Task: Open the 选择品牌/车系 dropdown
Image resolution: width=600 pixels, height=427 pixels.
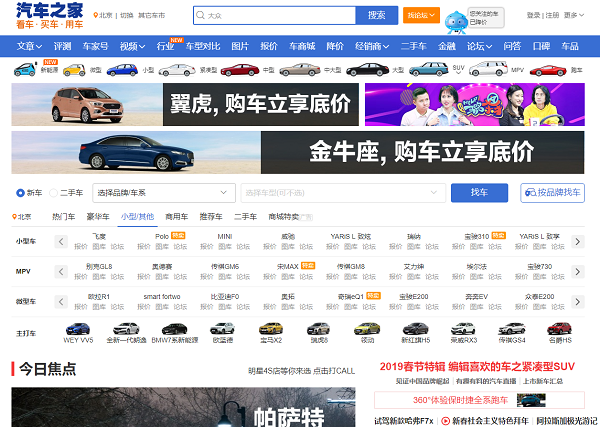Action: point(164,193)
